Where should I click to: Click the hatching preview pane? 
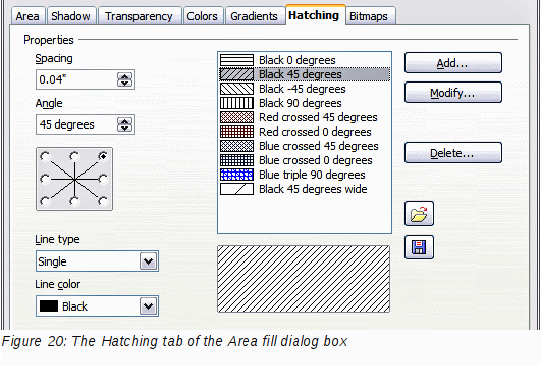(x=304, y=279)
